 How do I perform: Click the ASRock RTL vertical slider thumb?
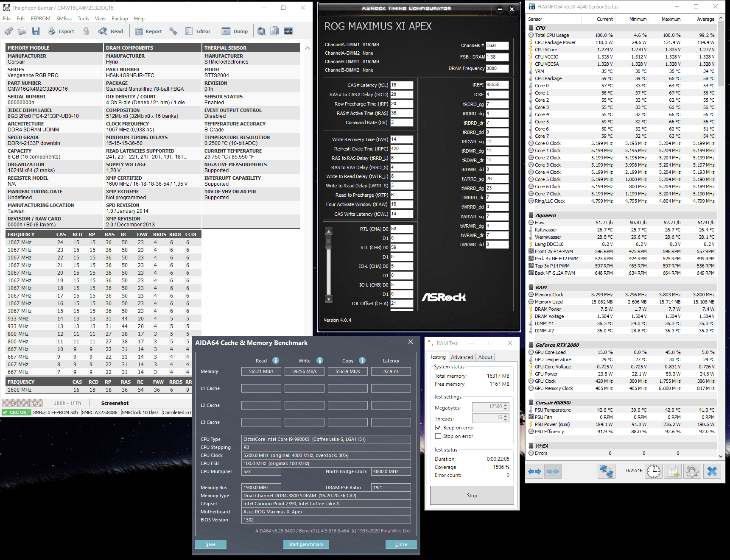(328, 242)
